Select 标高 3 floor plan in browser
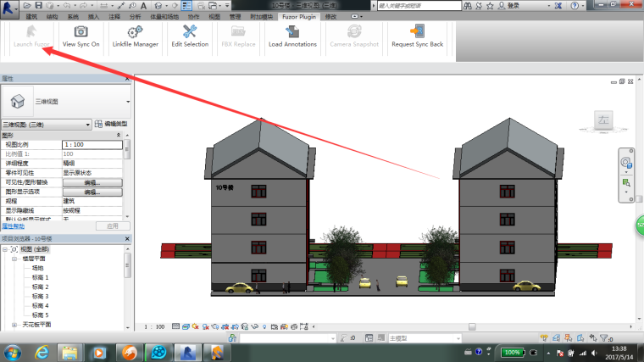 click(41, 296)
